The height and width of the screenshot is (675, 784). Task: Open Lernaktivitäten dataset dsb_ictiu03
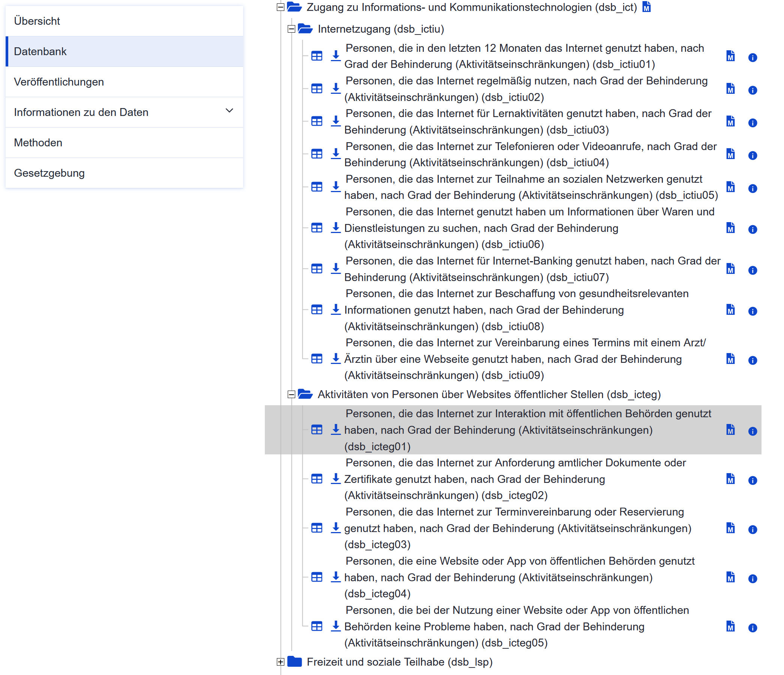point(528,121)
